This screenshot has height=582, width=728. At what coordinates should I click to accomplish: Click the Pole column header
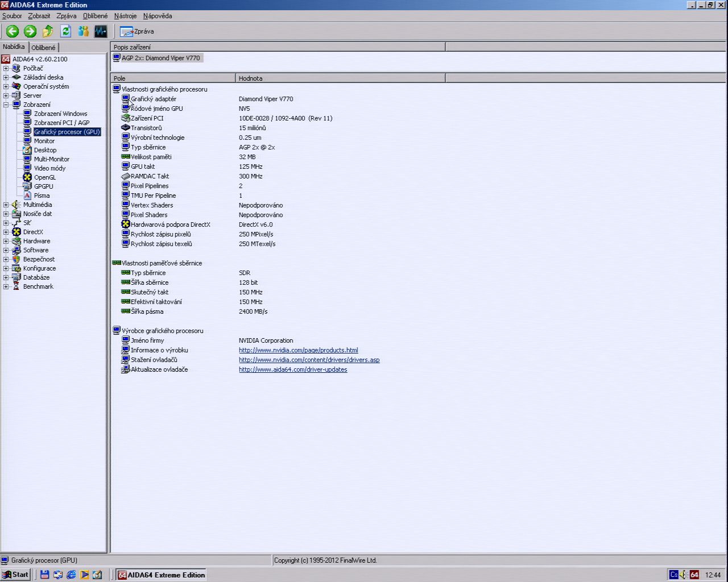pos(173,78)
